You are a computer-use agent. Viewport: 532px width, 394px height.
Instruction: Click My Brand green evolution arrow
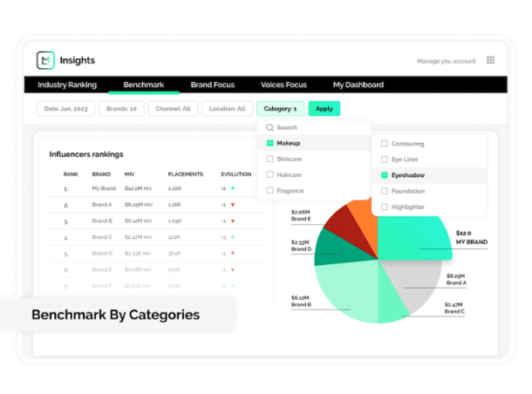click(233, 187)
